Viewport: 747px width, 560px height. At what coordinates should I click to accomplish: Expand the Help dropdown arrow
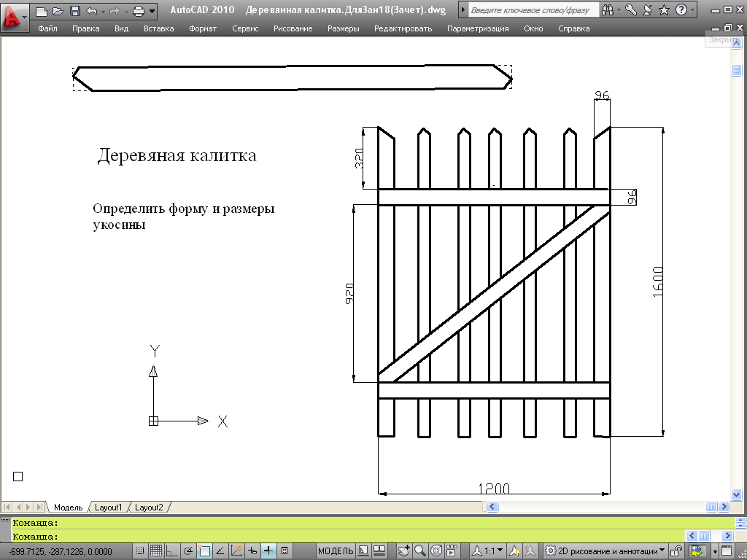pyautogui.click(x=692, y=10)
